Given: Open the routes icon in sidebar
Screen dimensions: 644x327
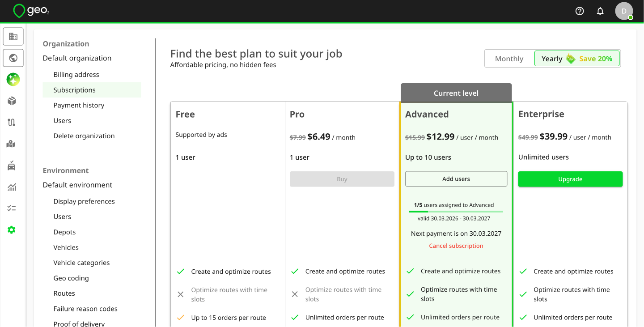Looking at the screenshot, I should [12, 123].
